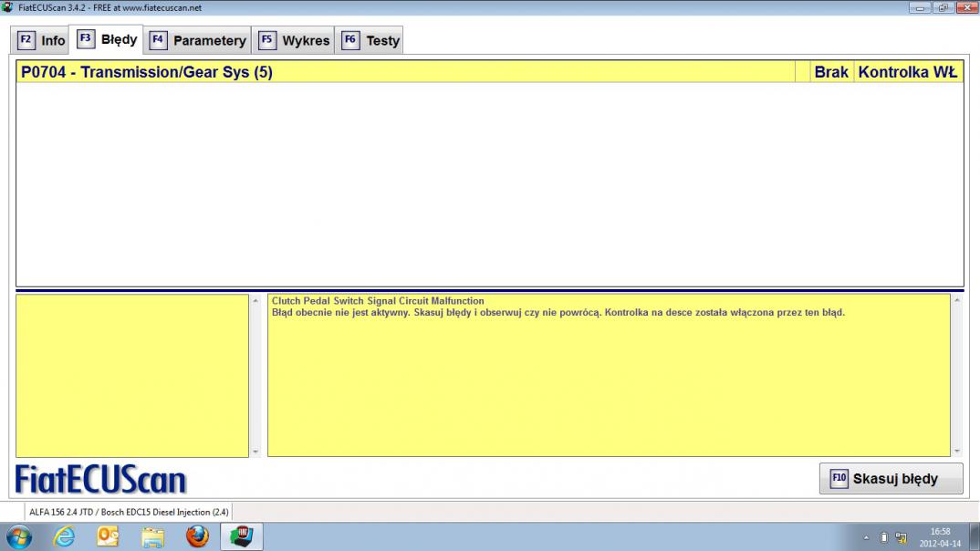Click the ALFA 156 2.4 JTD status bar entry
Viewport: 980px width, 551px height.
point(129,512)
